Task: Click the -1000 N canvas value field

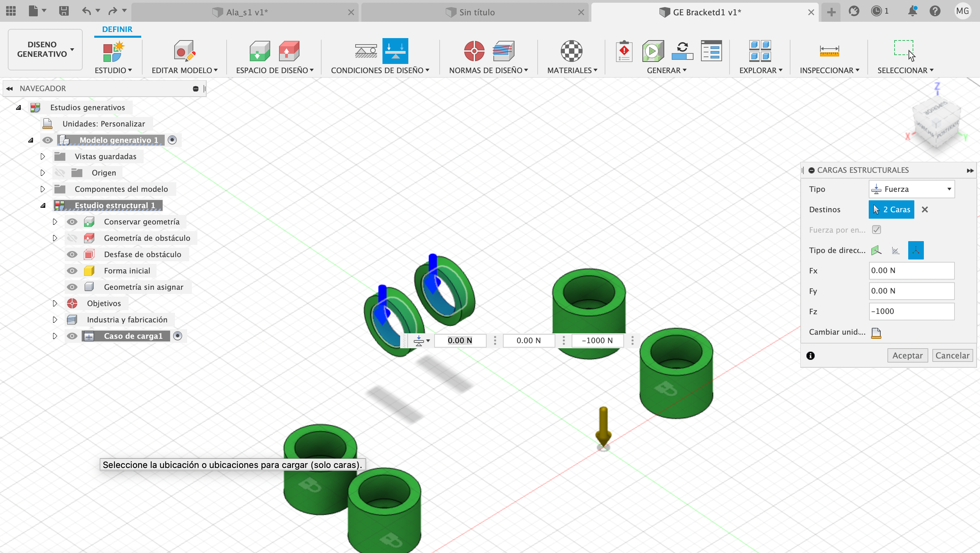Action: point(597,340)
